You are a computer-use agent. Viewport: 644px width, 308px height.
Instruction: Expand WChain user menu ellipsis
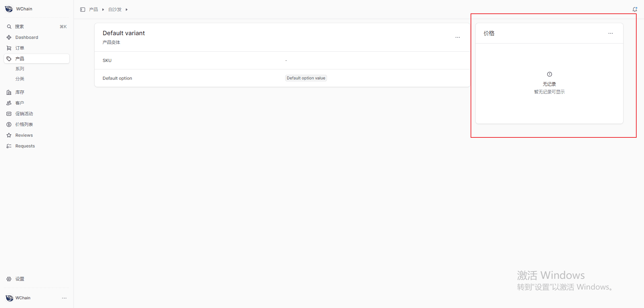pyautogui.click(x=64, y=298)
